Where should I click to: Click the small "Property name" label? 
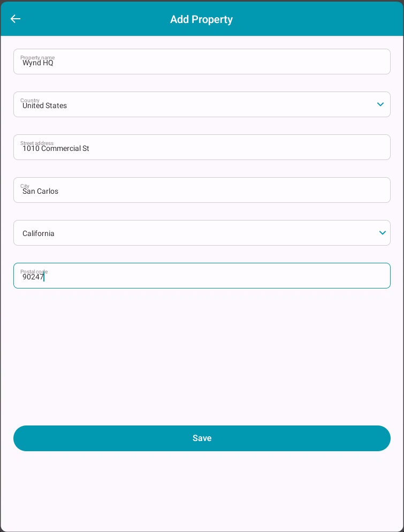tap(37, 57)
